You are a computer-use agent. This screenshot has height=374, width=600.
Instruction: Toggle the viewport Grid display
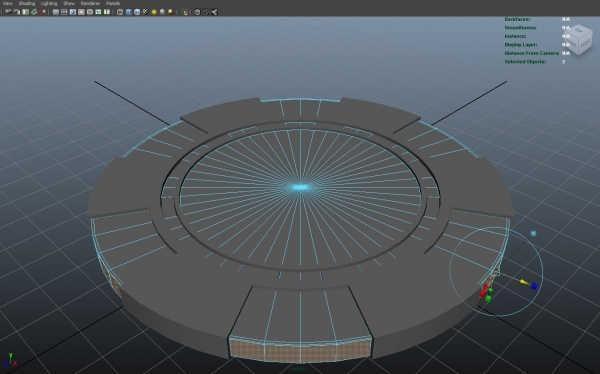click(x=55, y=12)
